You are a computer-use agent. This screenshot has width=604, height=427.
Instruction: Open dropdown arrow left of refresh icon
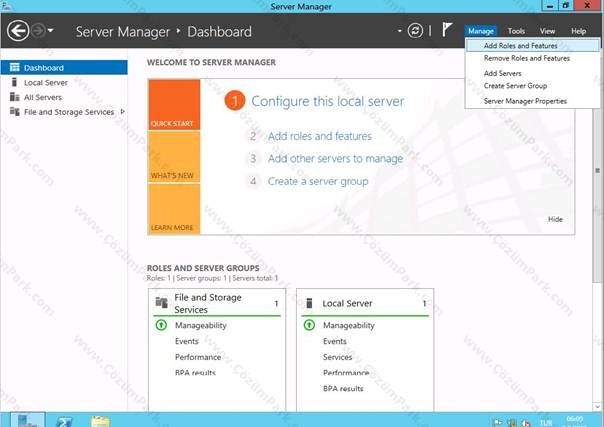tap(399, 31)
